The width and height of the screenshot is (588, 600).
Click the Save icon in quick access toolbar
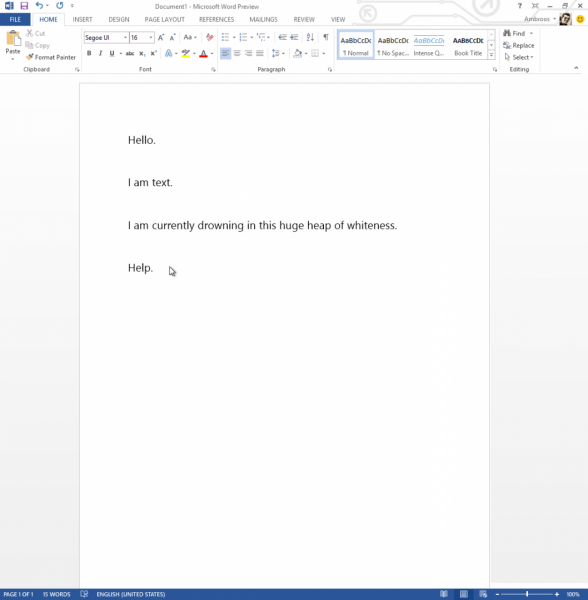click(x=24, y=6)
